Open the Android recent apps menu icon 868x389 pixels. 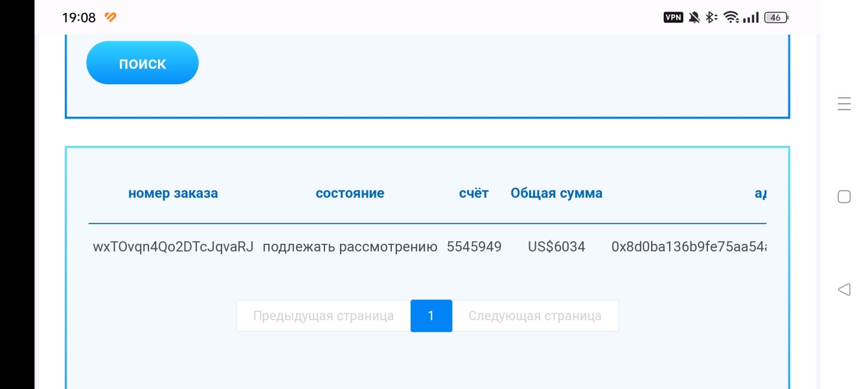tap(844, 104)
